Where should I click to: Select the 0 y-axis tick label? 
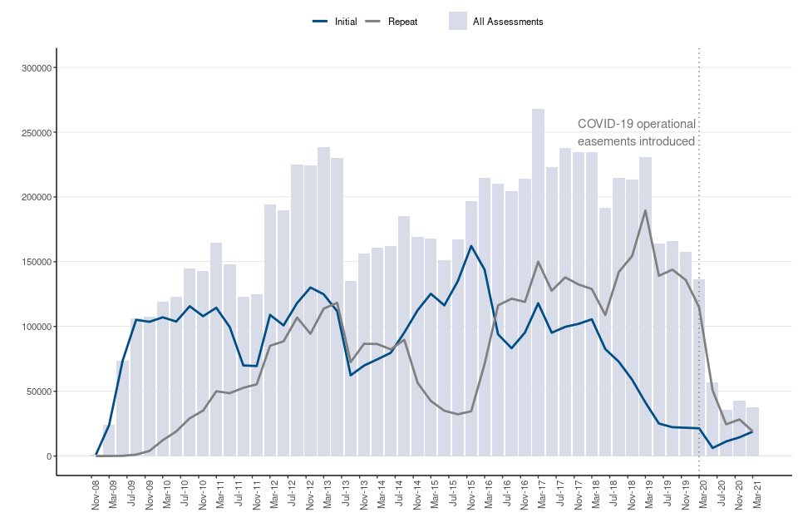(x=48, y=456)
